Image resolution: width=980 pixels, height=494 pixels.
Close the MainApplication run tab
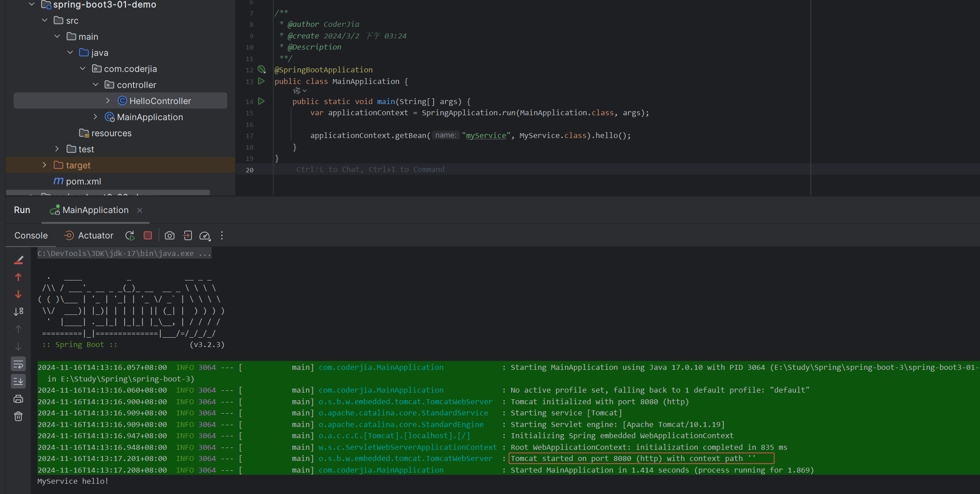pos(140,210)
